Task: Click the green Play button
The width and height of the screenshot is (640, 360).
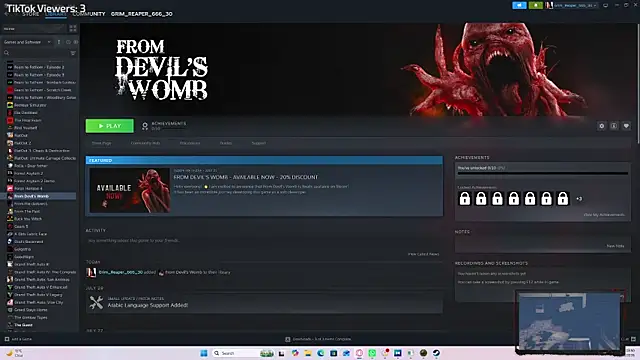Action: (109, 126)
